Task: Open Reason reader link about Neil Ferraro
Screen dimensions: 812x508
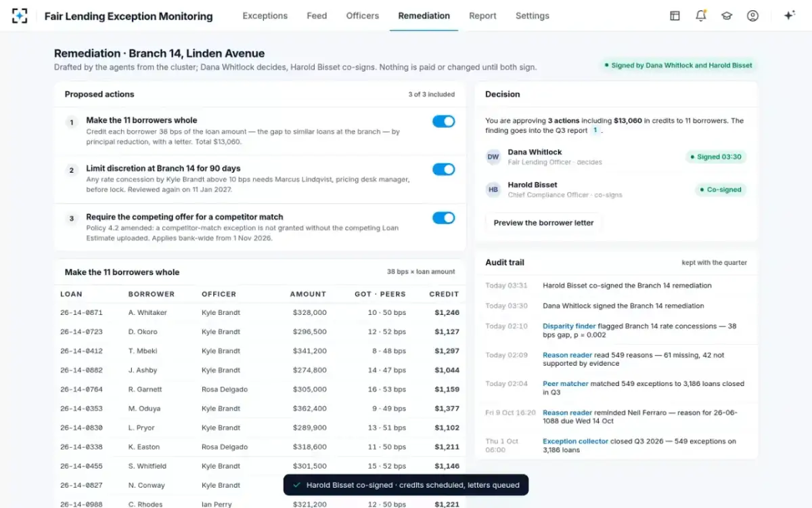Action: click(x=568, y=412)
